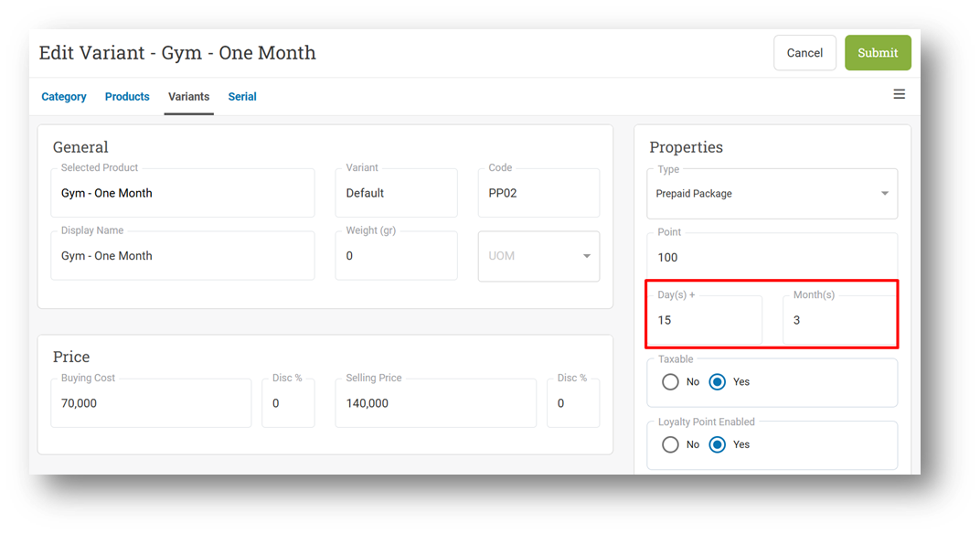980x534 pixels.
Task: Edit the Point value field
Action: click(772, 256)
